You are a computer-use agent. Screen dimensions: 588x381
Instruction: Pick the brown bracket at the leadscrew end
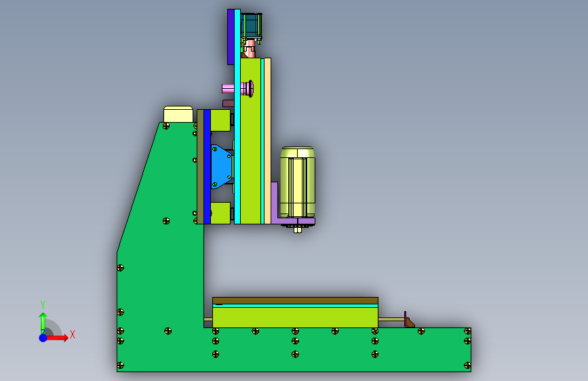[x=410, y=323]
